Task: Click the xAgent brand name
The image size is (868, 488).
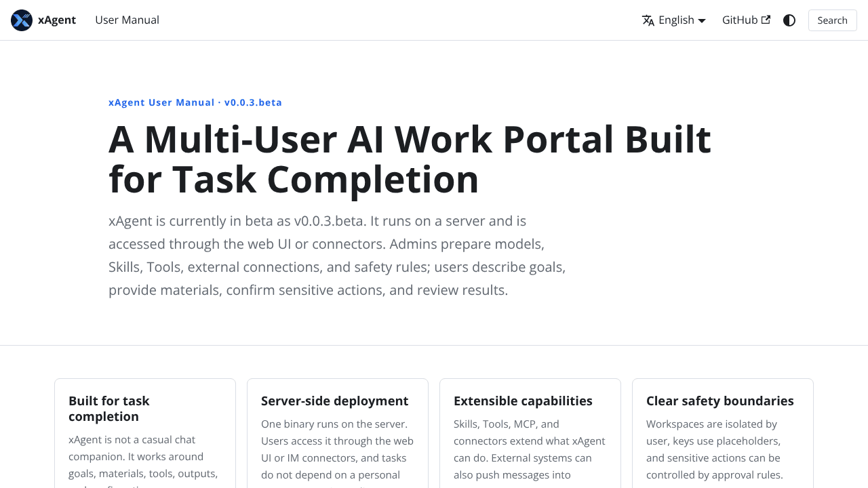Action: 57,20
